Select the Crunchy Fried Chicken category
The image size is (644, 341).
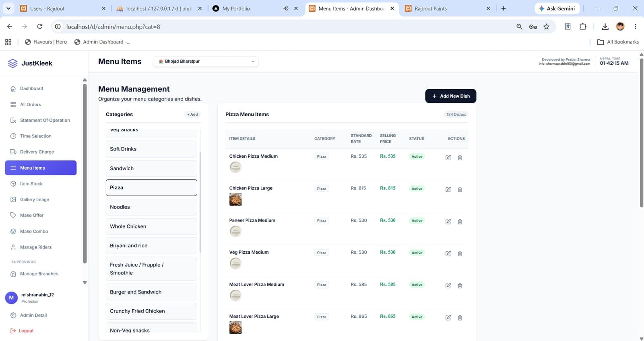click(151, 311)
